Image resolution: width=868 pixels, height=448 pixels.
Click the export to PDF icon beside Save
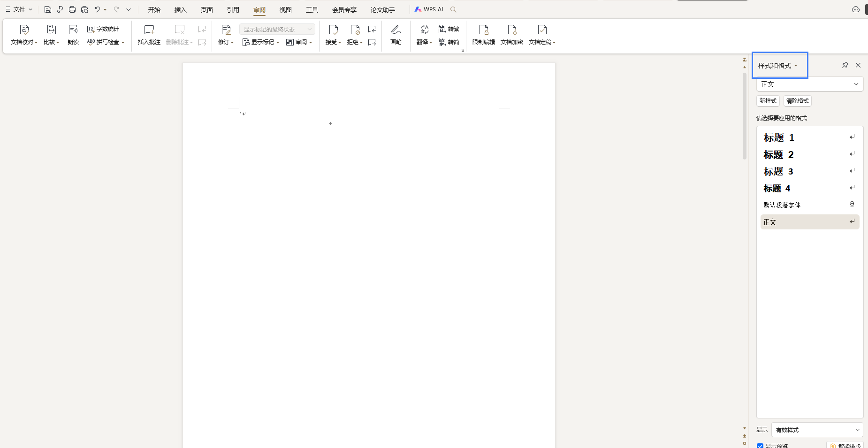point(60,9)
